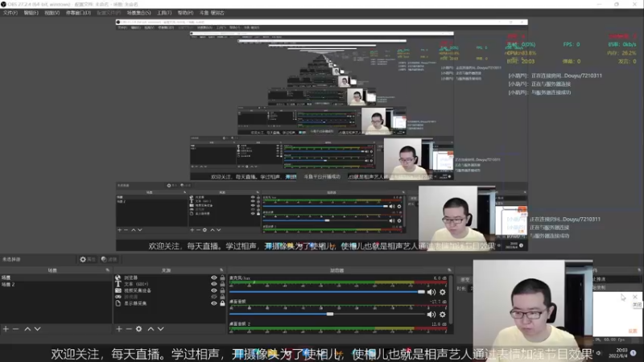The height and width of the screenshot is (362, 644).
Task: Select the scene 场景 2
Action: coord(56,284)
